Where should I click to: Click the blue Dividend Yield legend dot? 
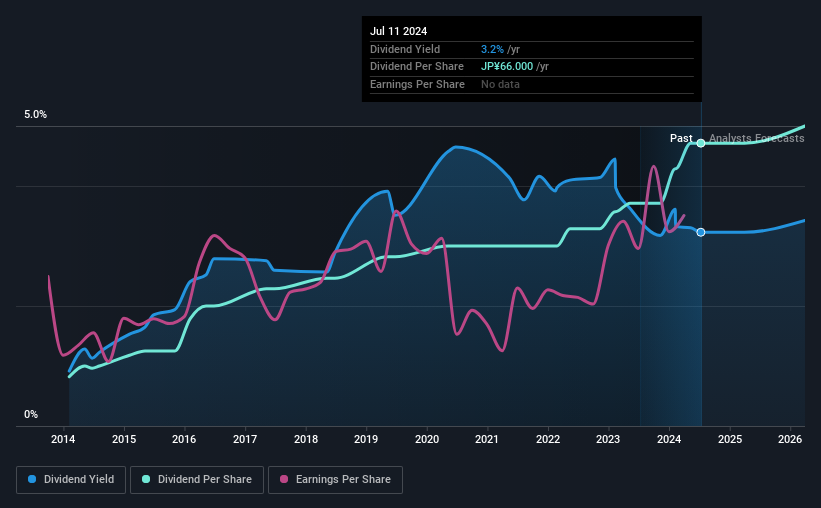(32, 479)
